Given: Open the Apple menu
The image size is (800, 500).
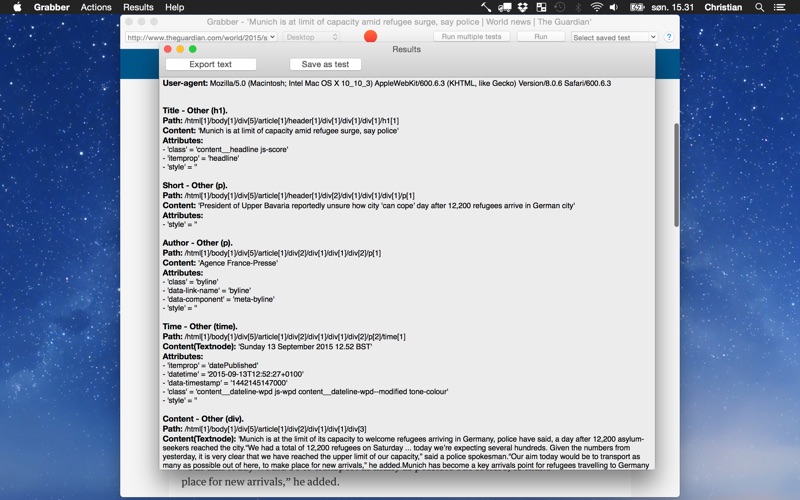Looking at the screenshot, I should [x=17, y=7].
